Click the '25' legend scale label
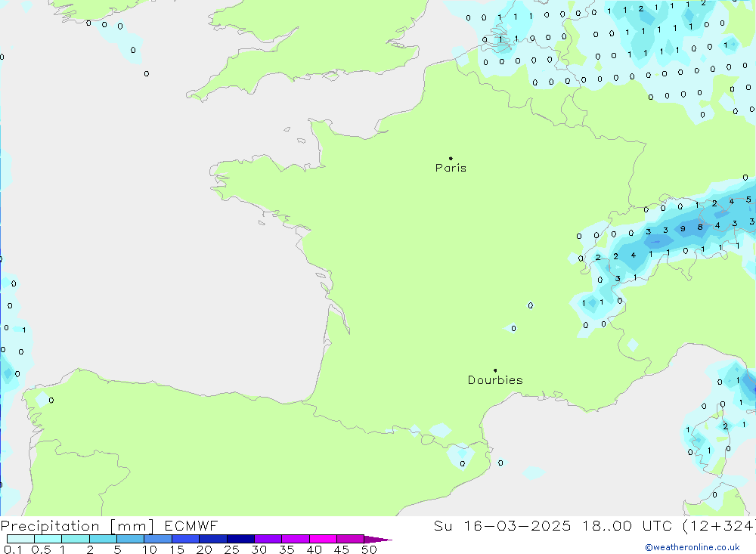Image resolution: width=756 pixels, height=554 pixels. pyautogui.click(x=232, y=549)
